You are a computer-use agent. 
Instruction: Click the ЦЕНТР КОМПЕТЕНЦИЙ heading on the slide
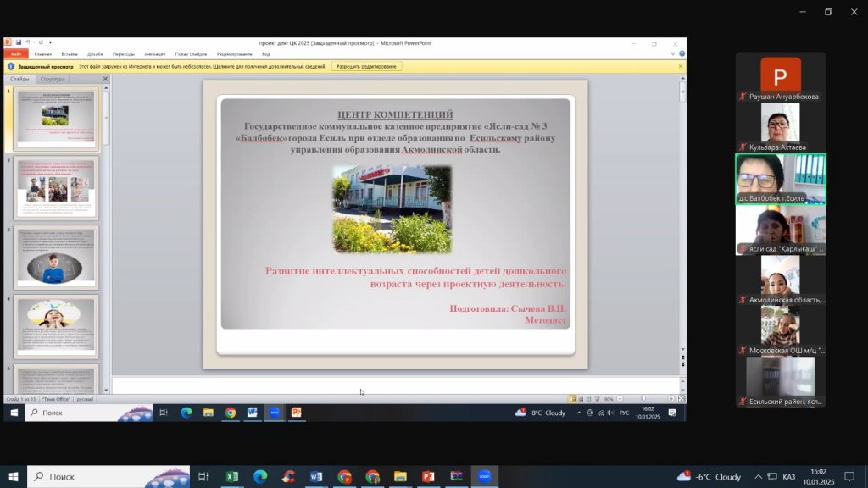pos(395,114)
